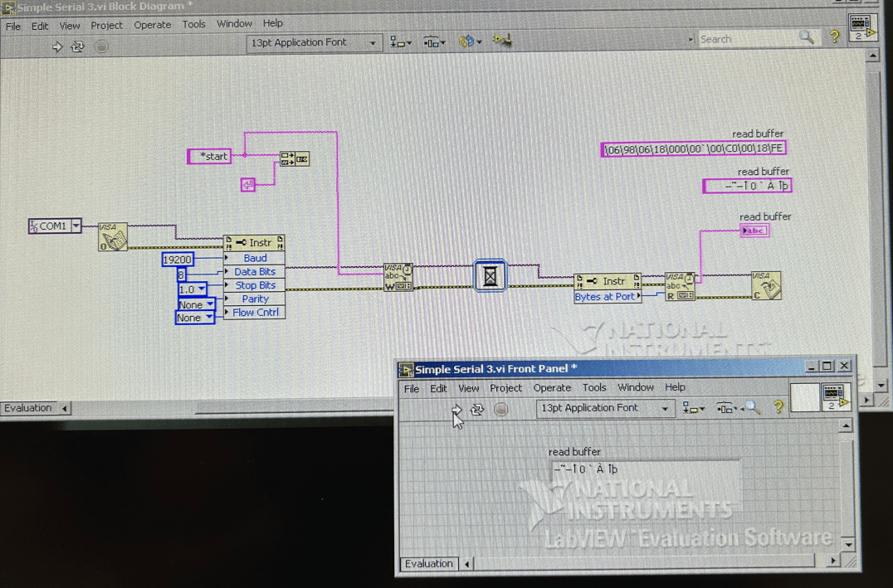Click Data Bits property item

pos(255,271)
